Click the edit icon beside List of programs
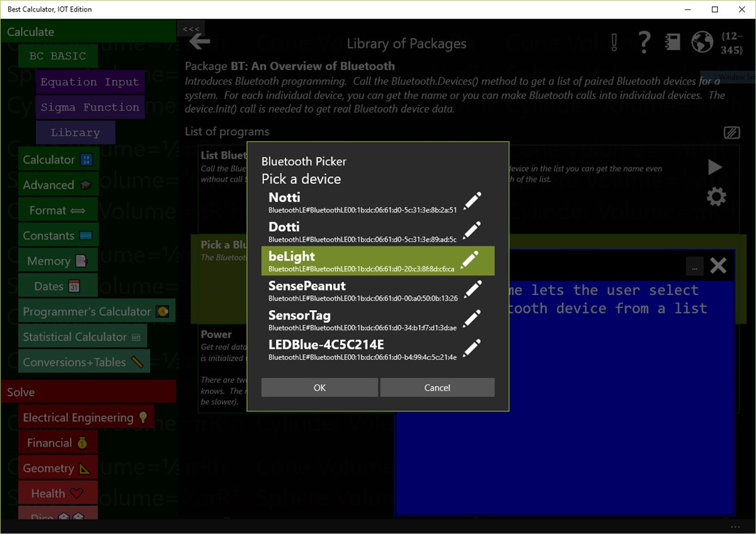 click(x=732, y=132)
